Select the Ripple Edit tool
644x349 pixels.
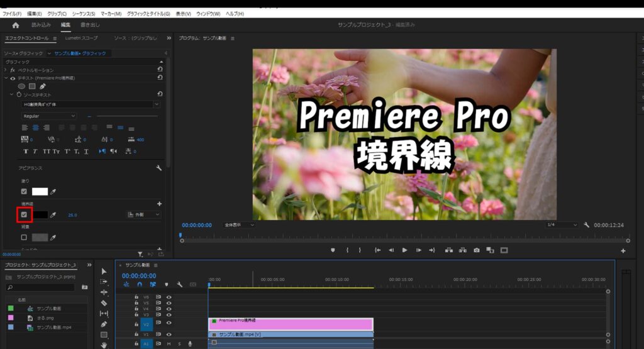click(x=104, y=292)
